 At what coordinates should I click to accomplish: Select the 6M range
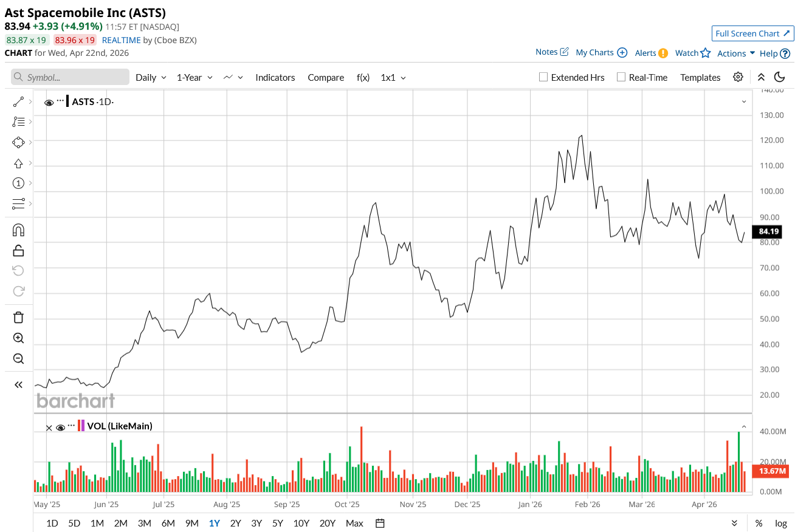coord(168,523)
